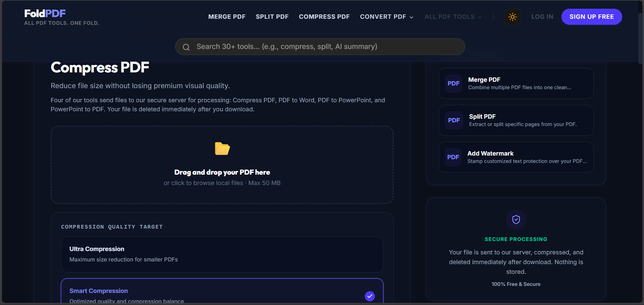
Task: Click the Smart Compression checkmark icon
Action: click(370, 296)
